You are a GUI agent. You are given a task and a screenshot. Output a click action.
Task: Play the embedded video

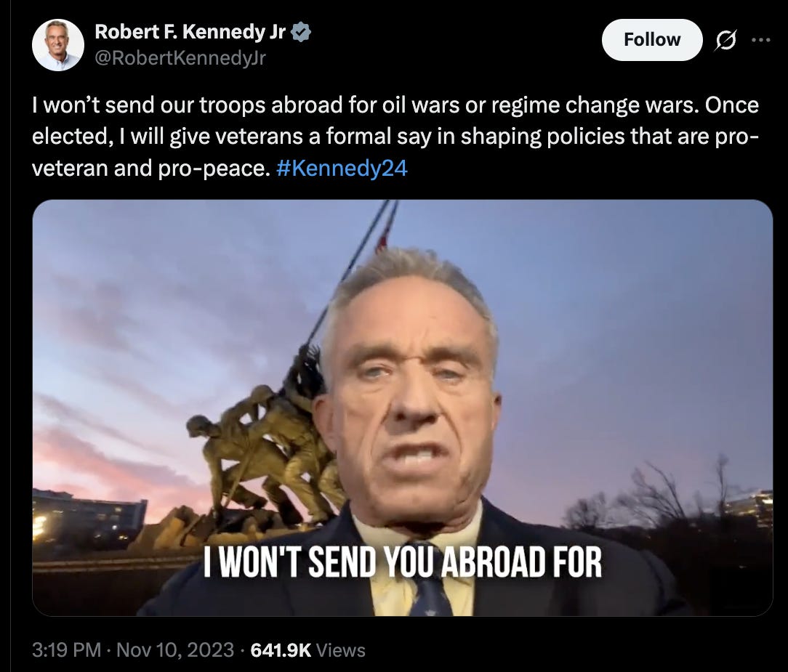coord(403,408)
